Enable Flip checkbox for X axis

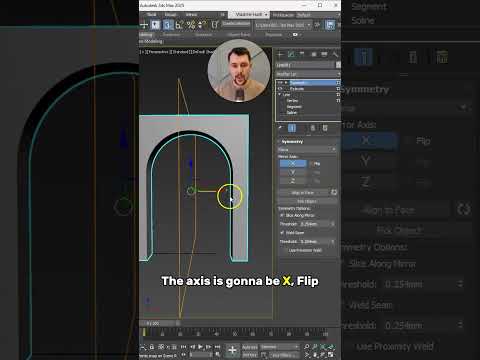tap(312, 164)
